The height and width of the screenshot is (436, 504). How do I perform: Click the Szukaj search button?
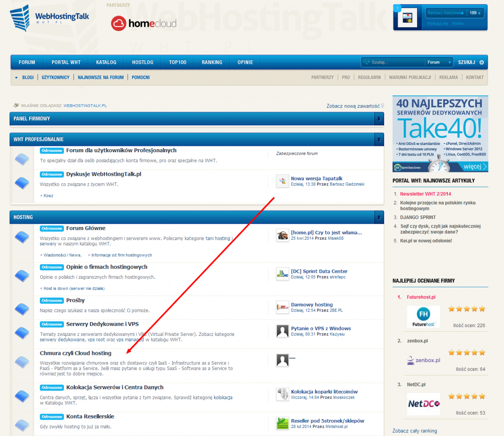(467, 62)
